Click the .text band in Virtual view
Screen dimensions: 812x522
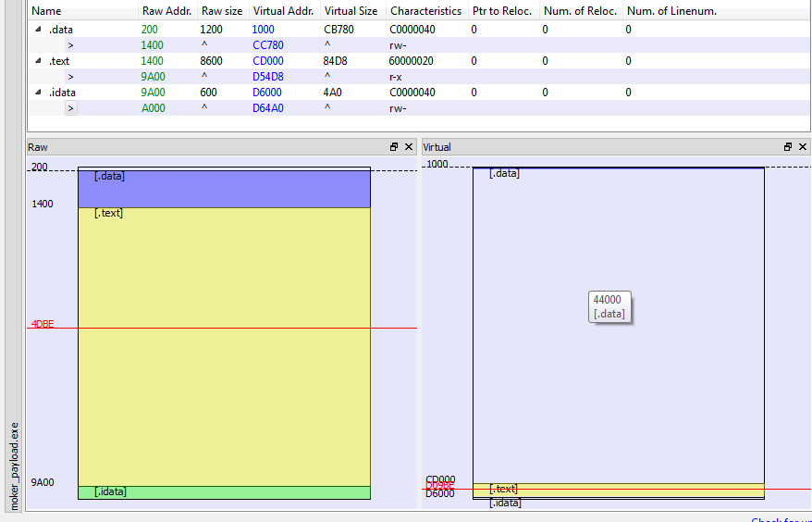coord(618,489)
